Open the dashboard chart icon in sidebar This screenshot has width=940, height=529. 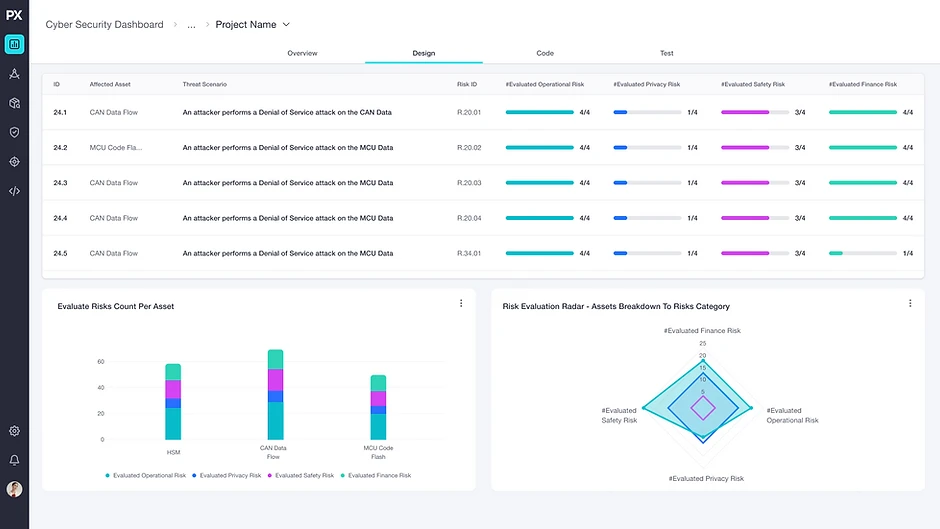(14, 44)
